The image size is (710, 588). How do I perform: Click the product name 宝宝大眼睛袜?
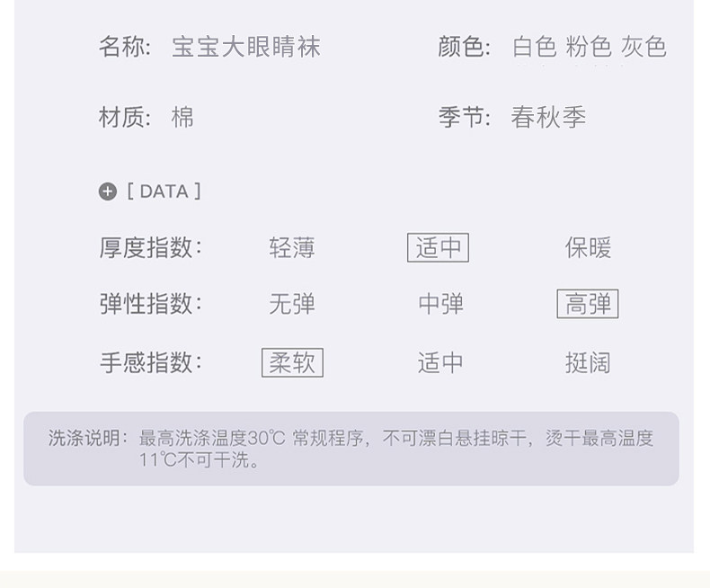(245, 47)
